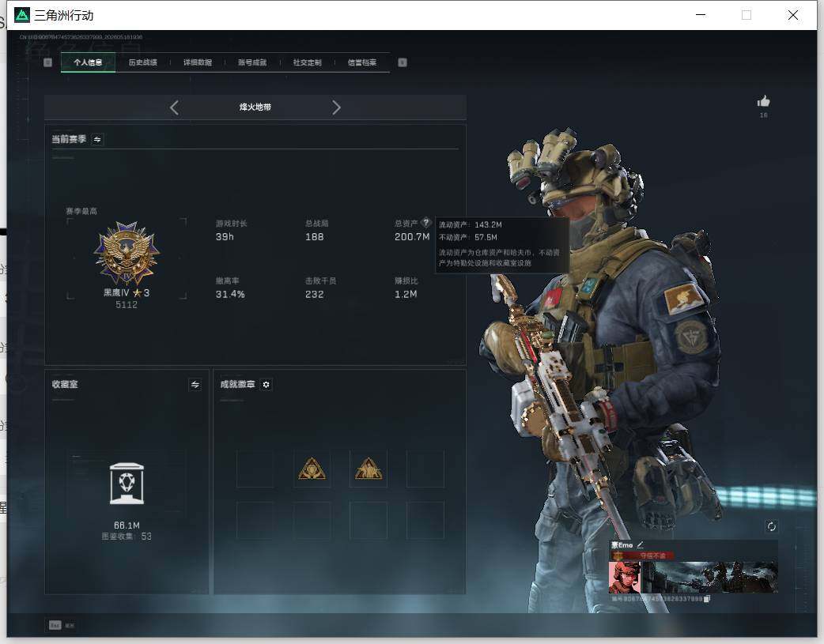Minimize the 三角洲行动 window
The image size is (824, 644).
(x=701, y=15)
